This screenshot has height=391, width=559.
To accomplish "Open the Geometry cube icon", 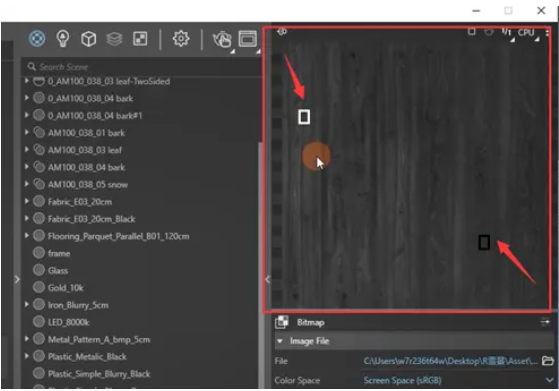I will pos(88,39).
